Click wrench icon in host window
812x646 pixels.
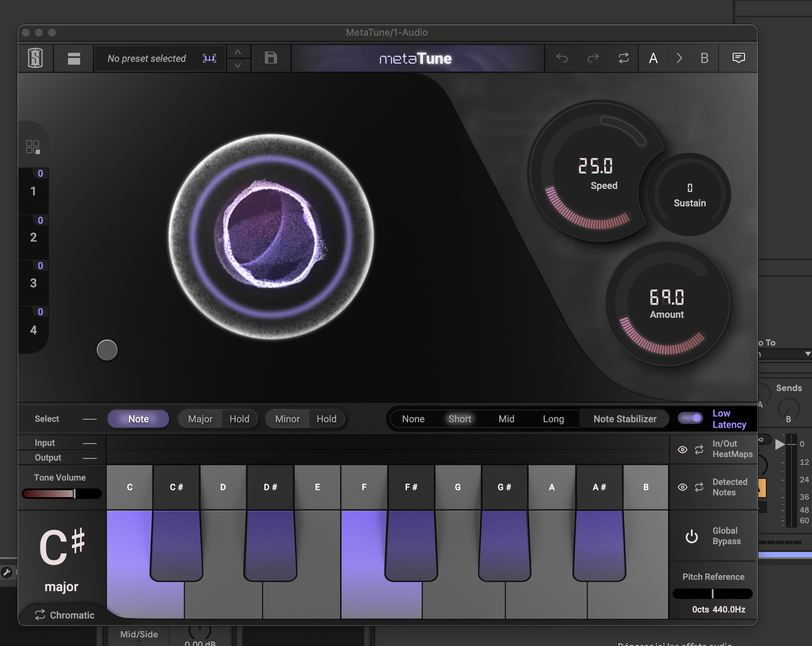(7, 572)
